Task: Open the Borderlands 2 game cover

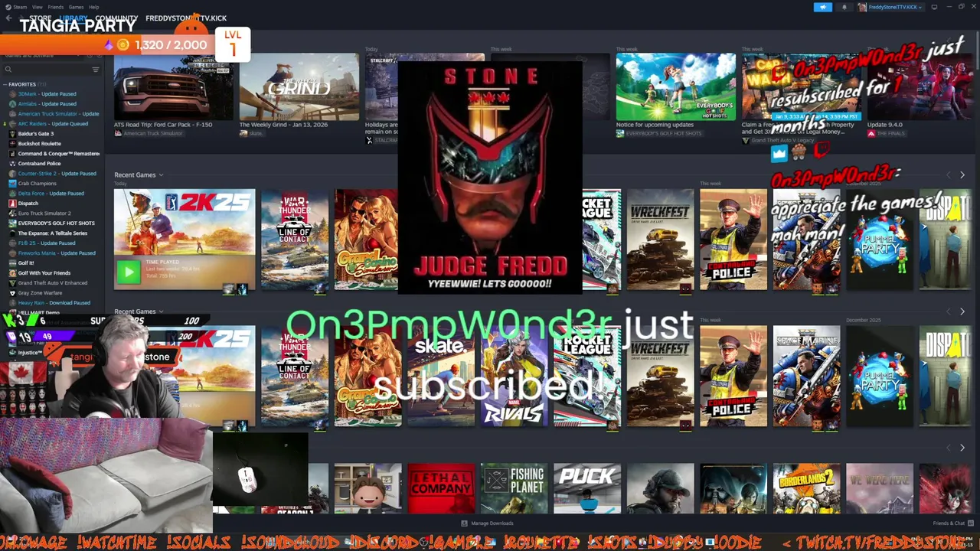Action: (806, 488)
